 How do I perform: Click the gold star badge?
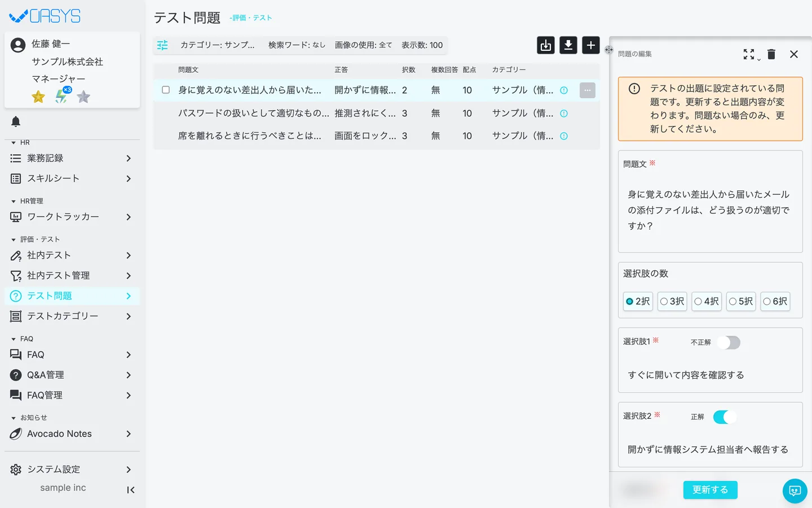[38, 97]
